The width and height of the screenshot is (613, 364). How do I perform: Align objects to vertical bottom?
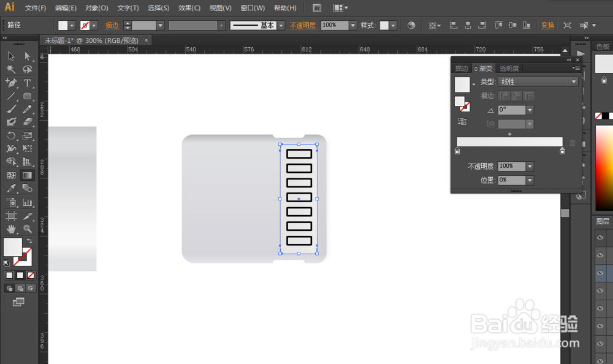coord(527,25)
